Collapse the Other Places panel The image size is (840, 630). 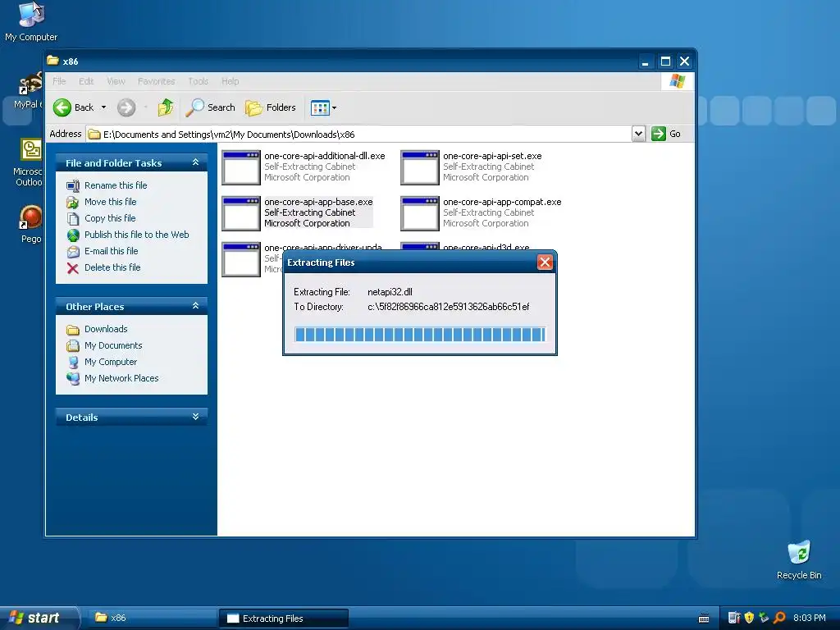click(195, 306)
